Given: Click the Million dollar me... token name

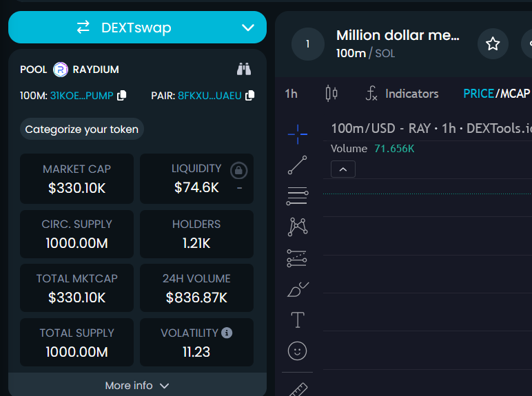Looking at the screenshot, I should point(398,35).
